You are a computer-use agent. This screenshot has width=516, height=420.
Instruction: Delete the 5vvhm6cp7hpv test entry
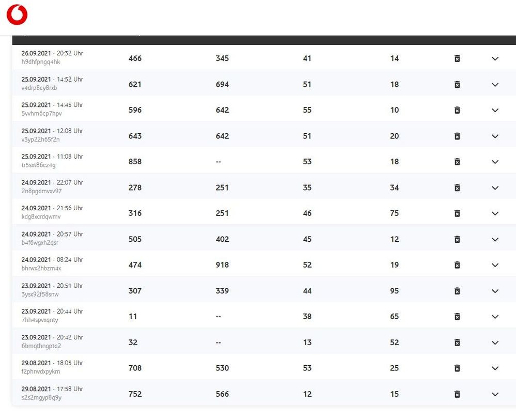pos(457,110)
